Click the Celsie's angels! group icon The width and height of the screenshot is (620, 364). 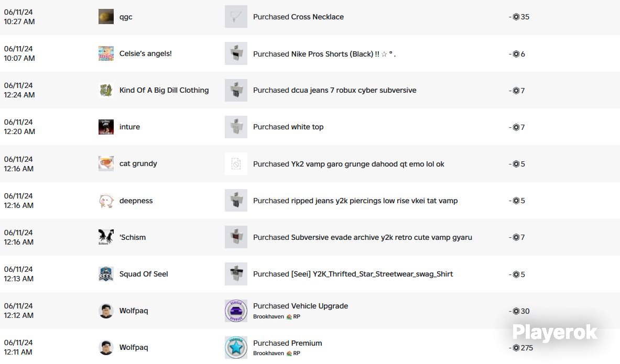tap(106, 53)
